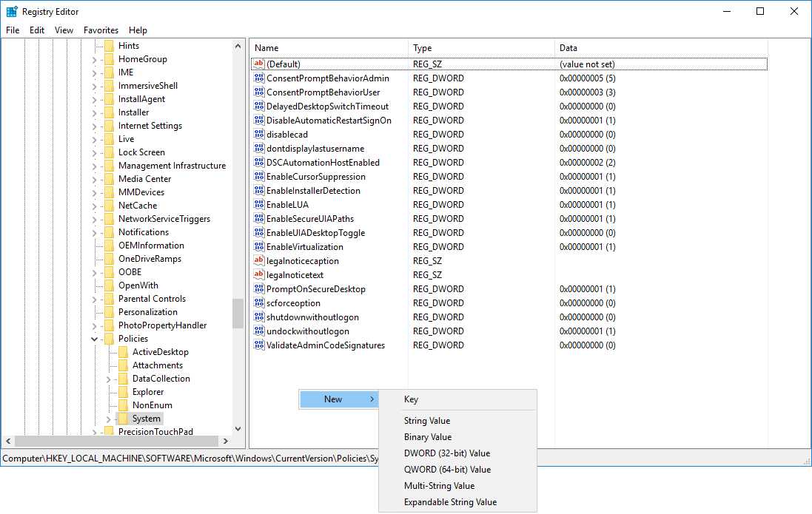Click the folder icon next to Parental Controls
The width and height of the screenshot is (812, 514).
tap(110, 299)
